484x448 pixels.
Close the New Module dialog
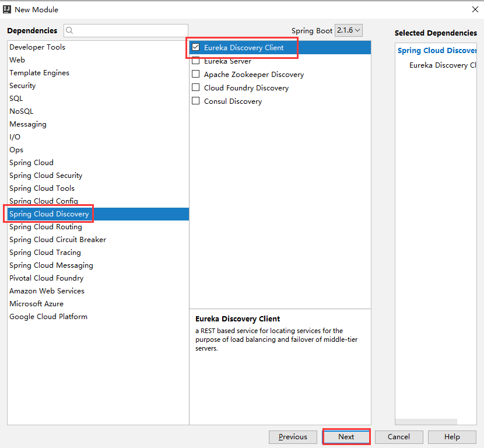pyautogui.click(x=475, y=9)
